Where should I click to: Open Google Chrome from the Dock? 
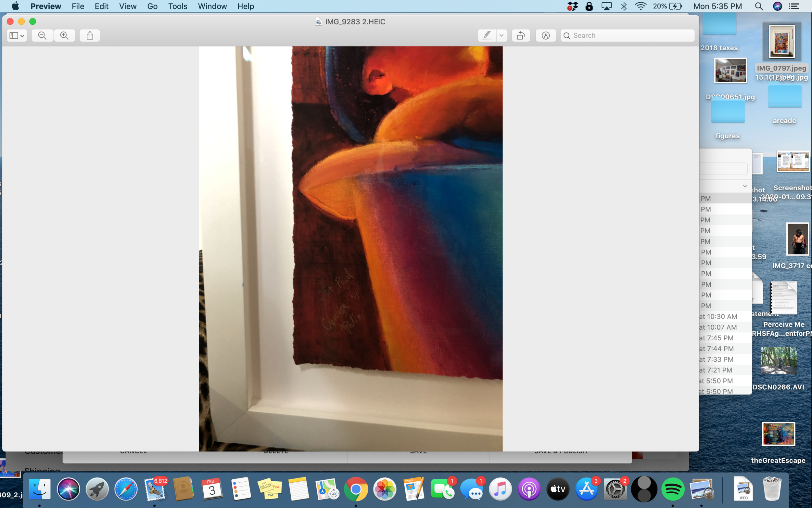click(356, 489)
